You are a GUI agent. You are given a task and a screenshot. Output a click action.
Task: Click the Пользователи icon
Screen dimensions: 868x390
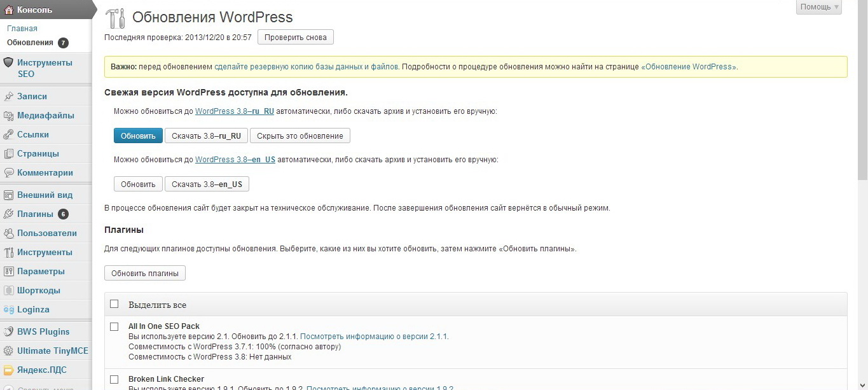point(8,233)
